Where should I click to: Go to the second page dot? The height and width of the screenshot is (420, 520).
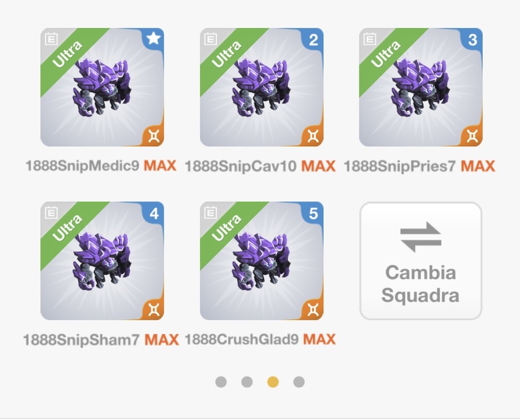point(247,382)
